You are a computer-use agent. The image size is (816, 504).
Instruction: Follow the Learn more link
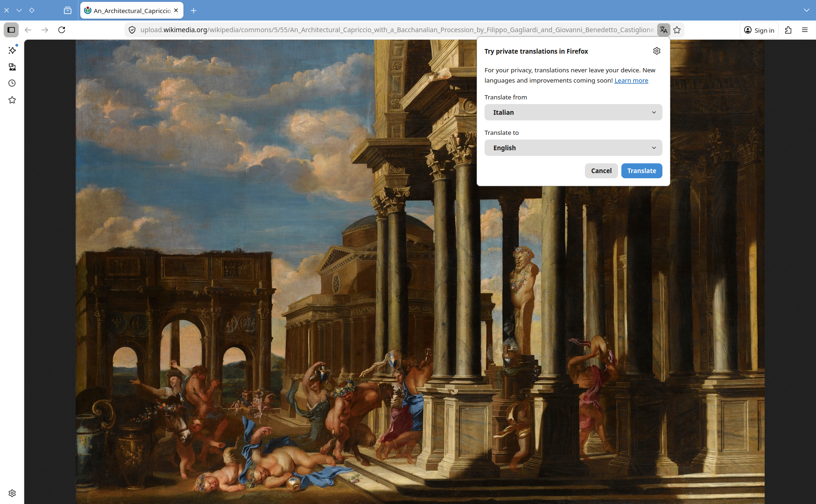click(x=631, y=81)
